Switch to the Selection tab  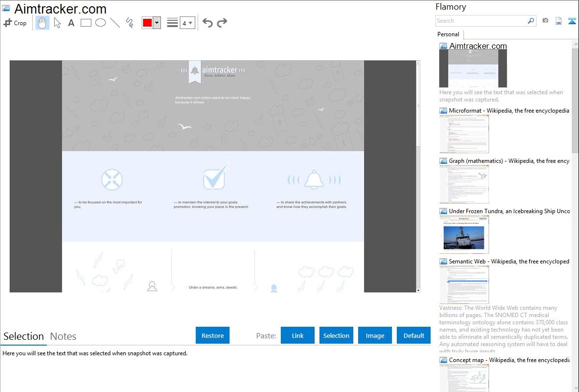tap(24, 336)
